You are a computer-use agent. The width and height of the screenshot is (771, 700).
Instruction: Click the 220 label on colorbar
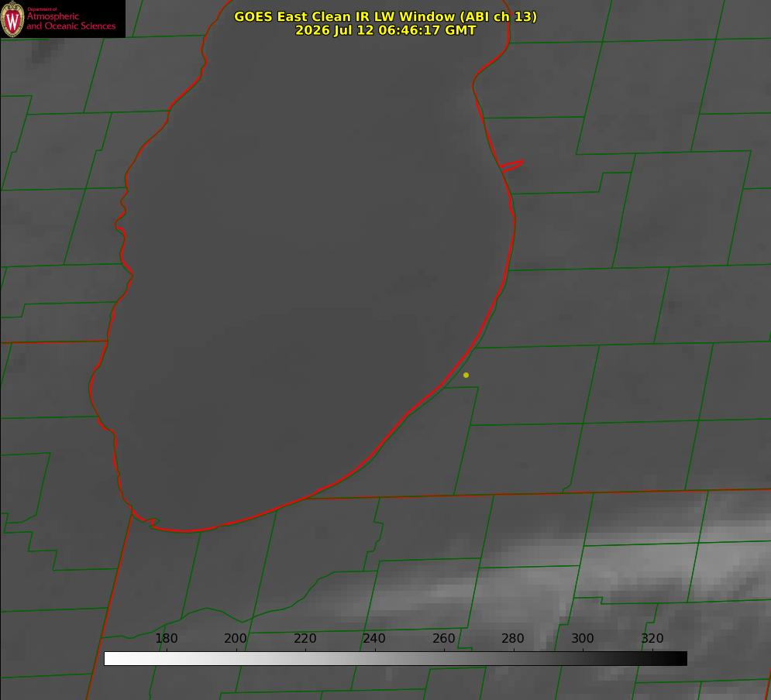tap(305, 638)
